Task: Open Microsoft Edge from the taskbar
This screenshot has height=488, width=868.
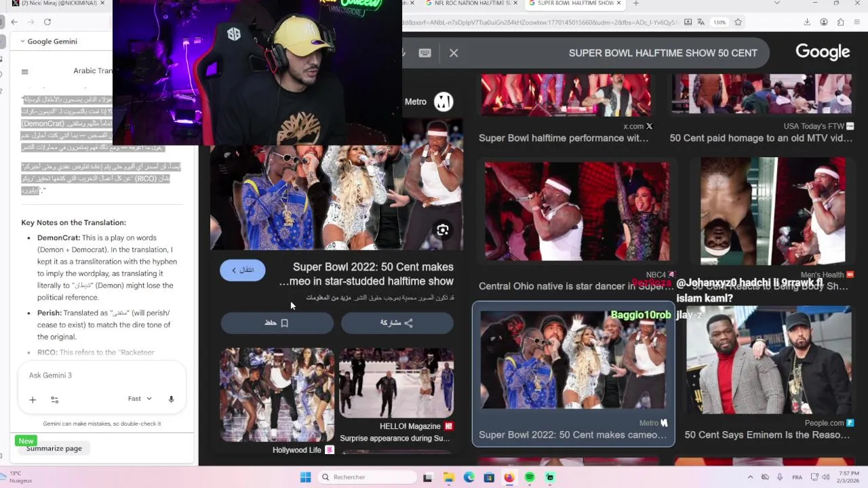Action: (x=469, y=477)
